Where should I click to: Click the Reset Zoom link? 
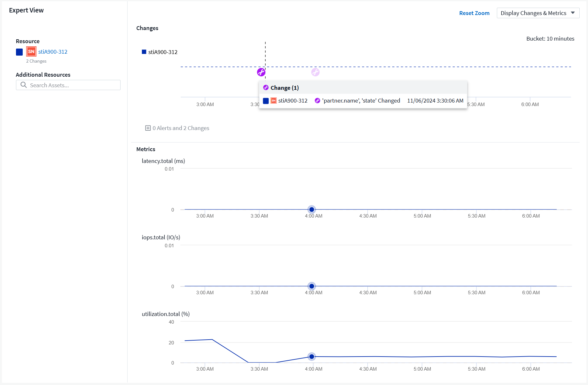tap(474, 13)
